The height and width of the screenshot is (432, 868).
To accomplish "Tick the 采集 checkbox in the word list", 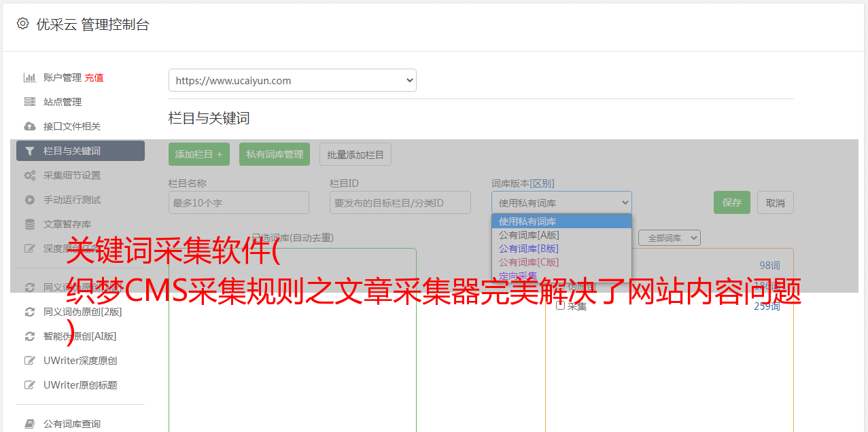I will (561, 306).
